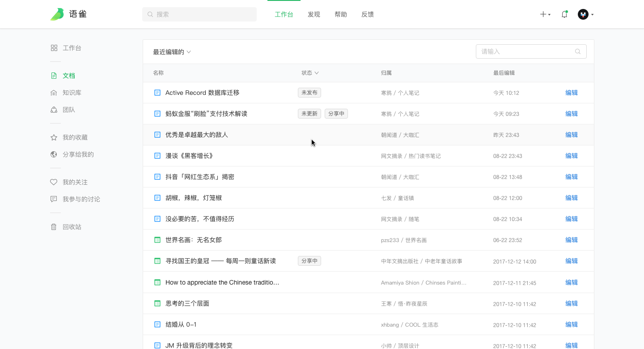
Task: Click the top 搜索 search box
Action: tap(199, 14)
